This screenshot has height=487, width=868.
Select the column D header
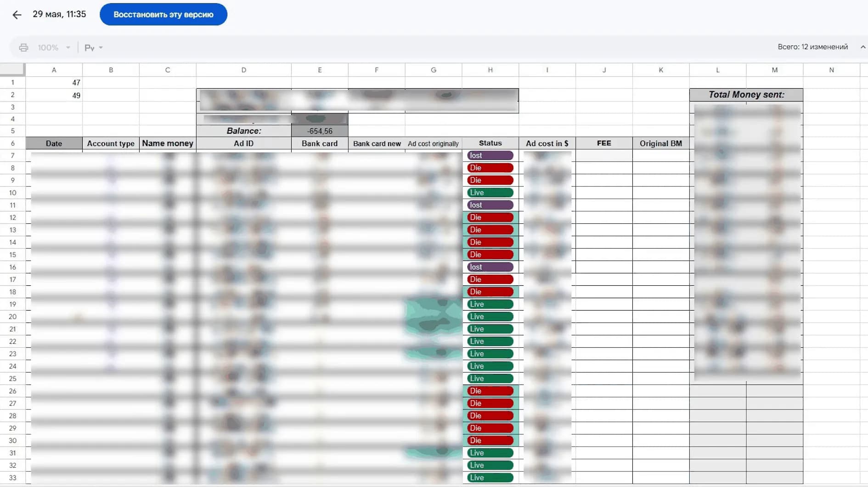pos(244,70)
